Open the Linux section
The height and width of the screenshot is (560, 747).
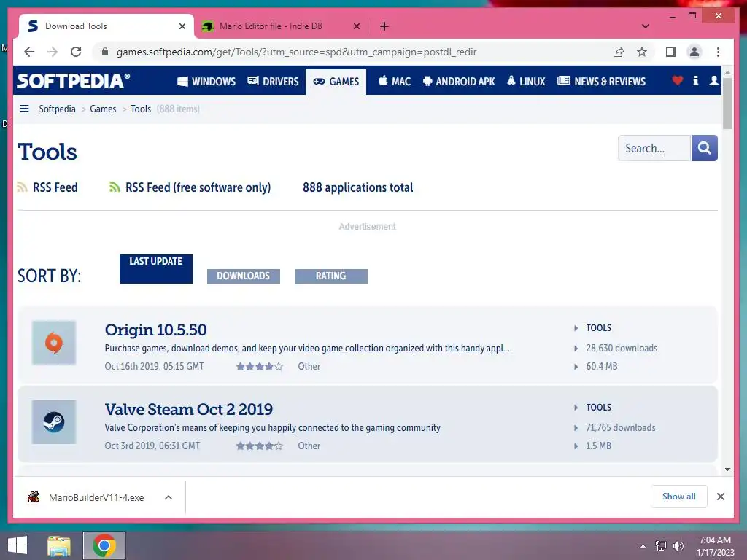point(526,82)
